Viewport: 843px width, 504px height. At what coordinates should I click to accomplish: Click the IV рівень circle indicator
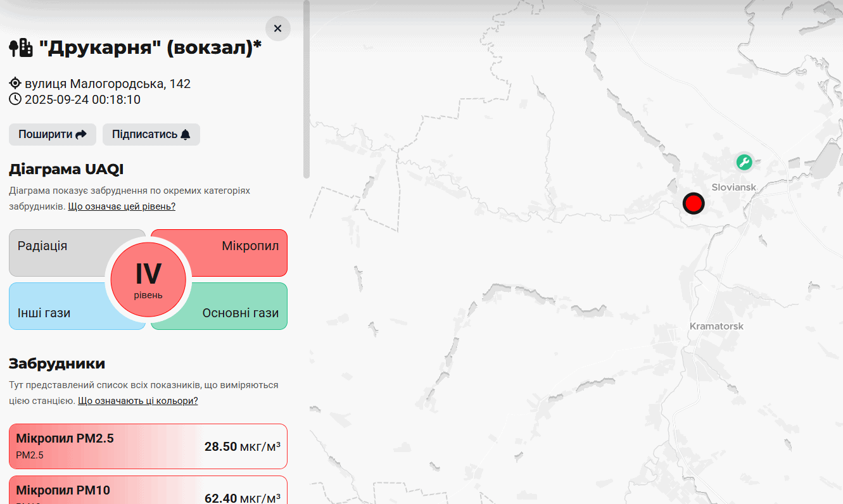pos(148,279)
